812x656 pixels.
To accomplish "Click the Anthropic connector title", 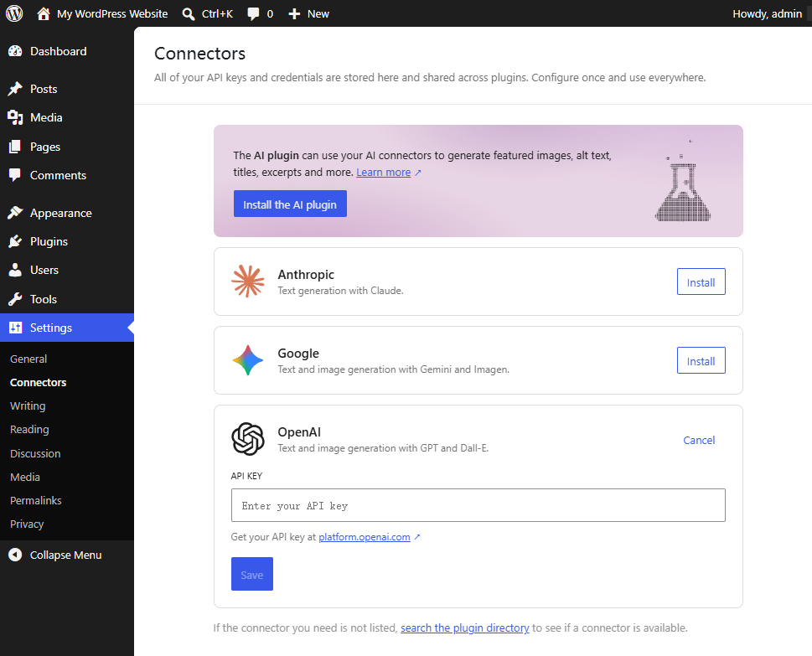I will point(306,275).
